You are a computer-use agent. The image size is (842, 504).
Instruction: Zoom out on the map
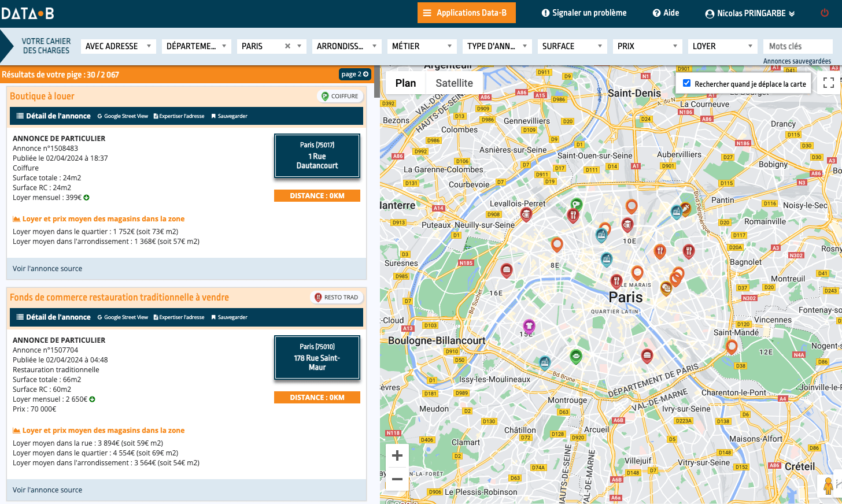coord(397,479)
